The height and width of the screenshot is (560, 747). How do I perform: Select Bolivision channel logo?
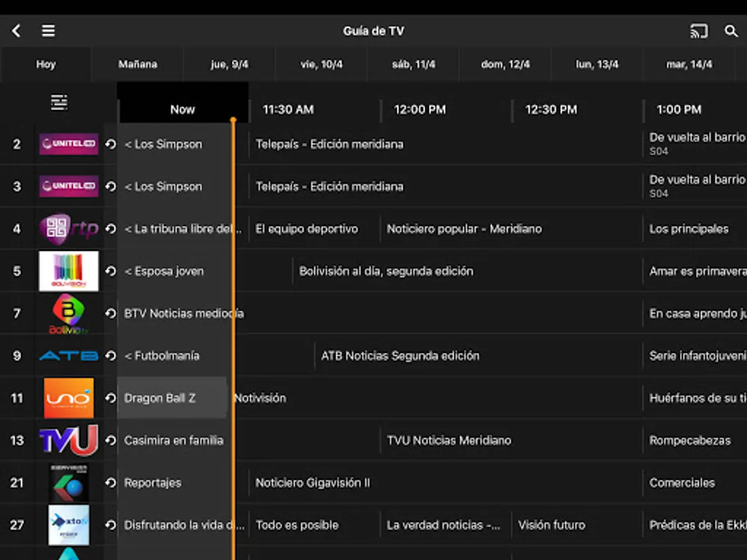[68, 271]
